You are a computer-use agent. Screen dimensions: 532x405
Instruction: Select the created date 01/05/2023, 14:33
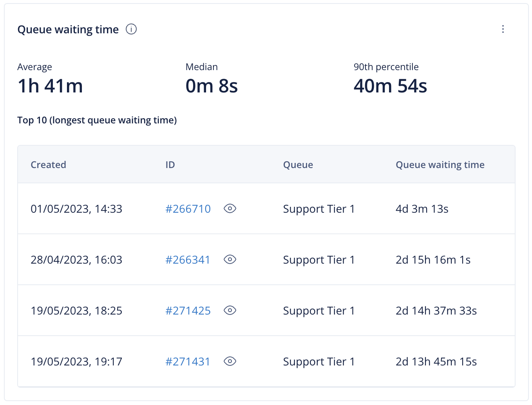click(x=76, y=209)
